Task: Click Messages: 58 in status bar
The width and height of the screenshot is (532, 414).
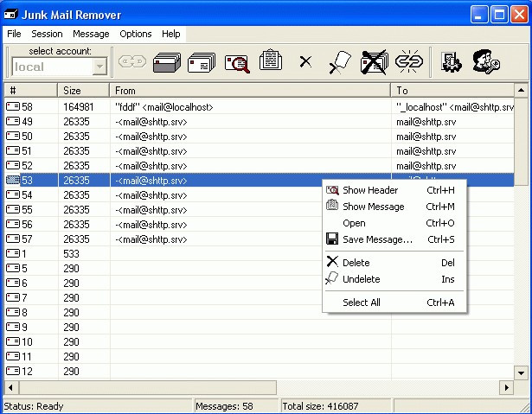Action: [224, 406]
